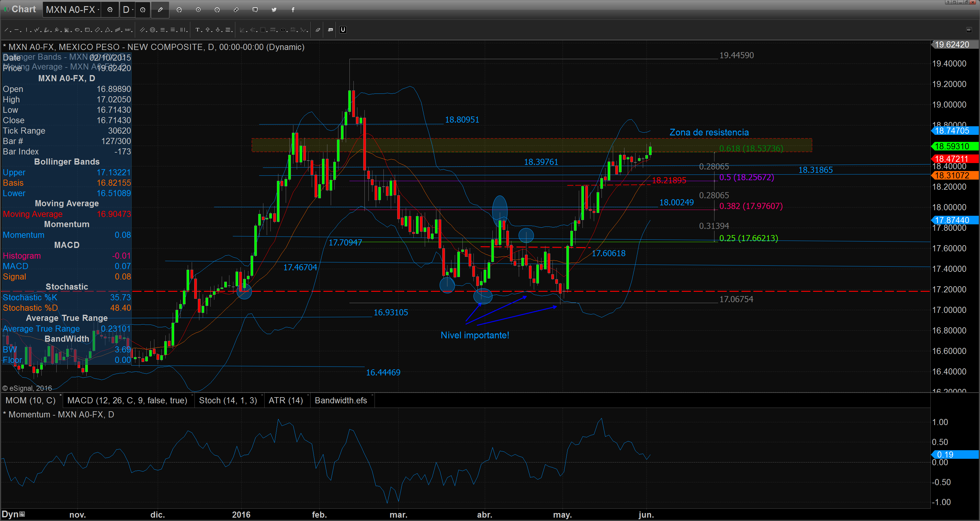980x521 pixels.
Task: Switch to the MOM (10, C) tab
Action: pyautogui.click(x=30, y=401)
